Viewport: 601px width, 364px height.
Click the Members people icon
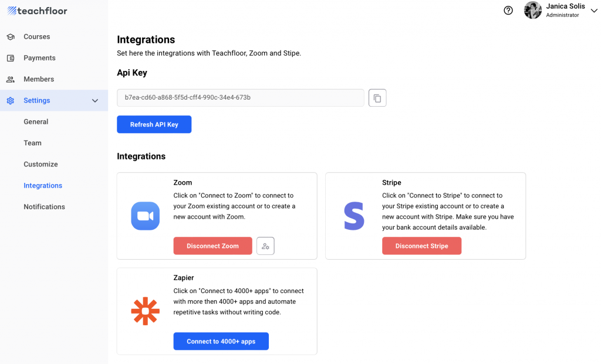pyautogui.click(x=11, y=79)
